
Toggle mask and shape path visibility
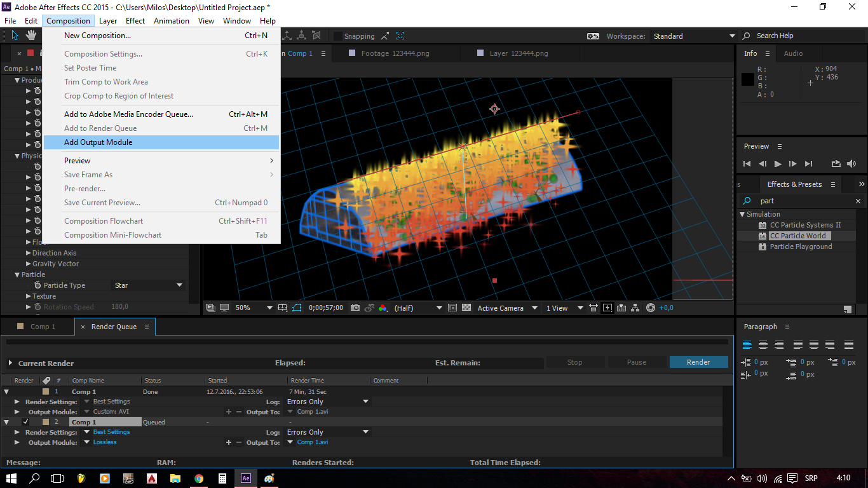point(296,308)
